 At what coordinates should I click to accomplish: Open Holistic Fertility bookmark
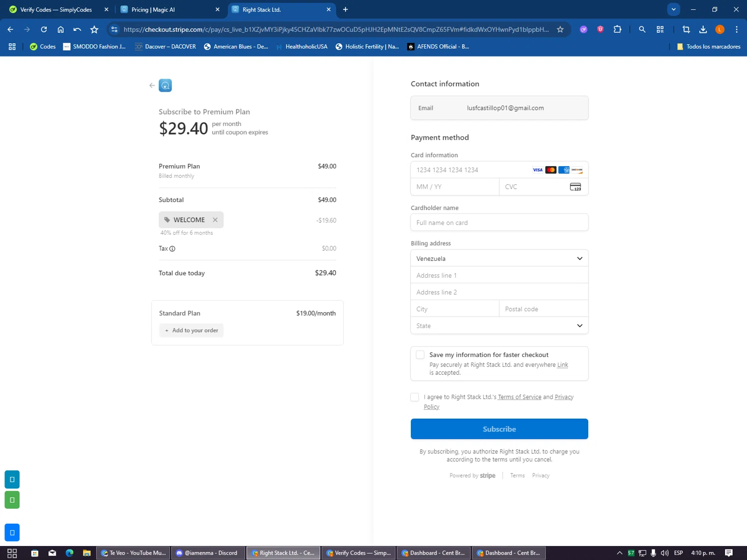pyautogui.click(x=367, y=46)
